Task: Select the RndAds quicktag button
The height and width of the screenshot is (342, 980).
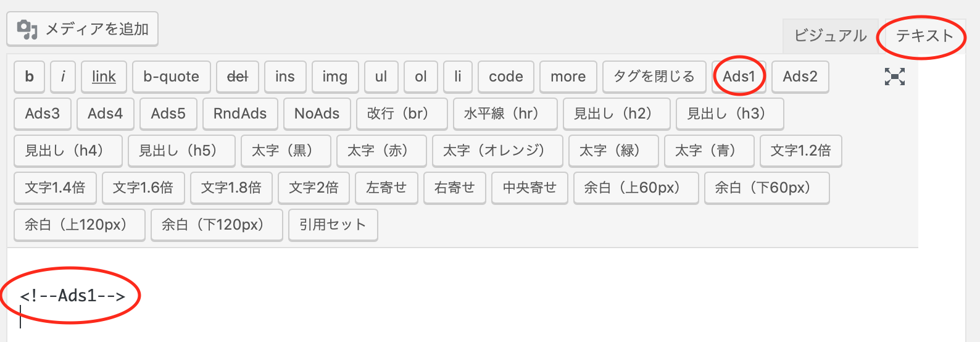Action: [240, 114]
